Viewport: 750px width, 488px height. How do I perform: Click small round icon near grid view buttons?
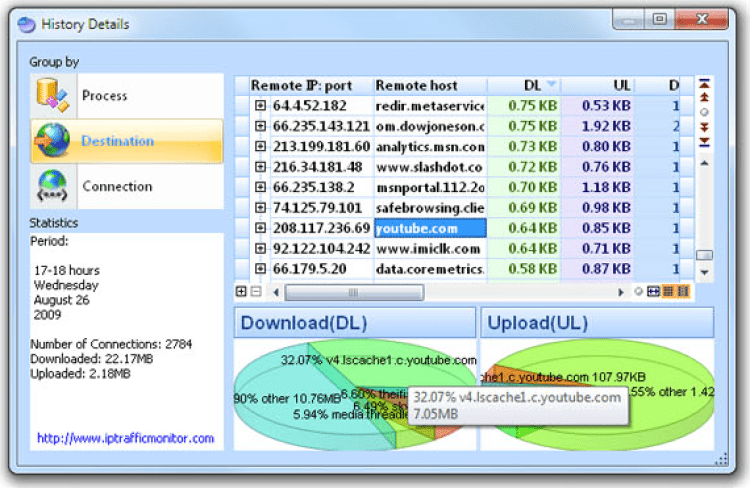[638, 291]
